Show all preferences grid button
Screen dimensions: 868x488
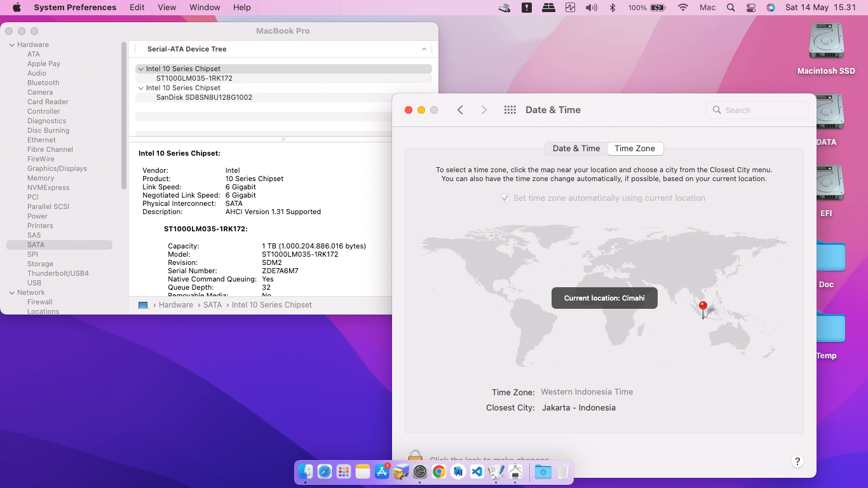click(510, 110)
